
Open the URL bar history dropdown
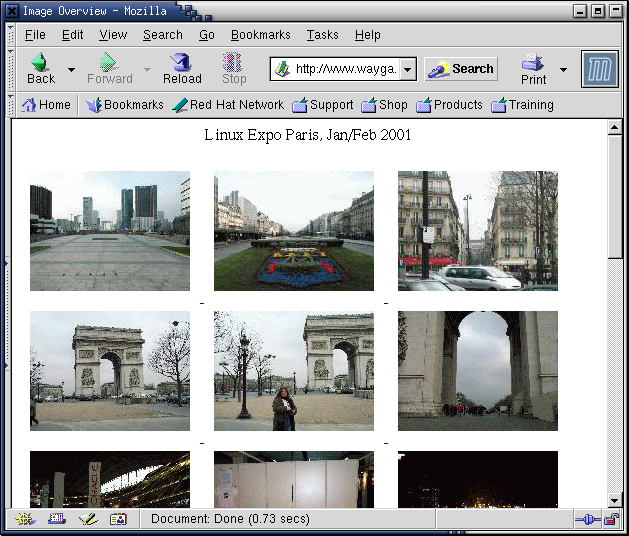click(408, 69)
